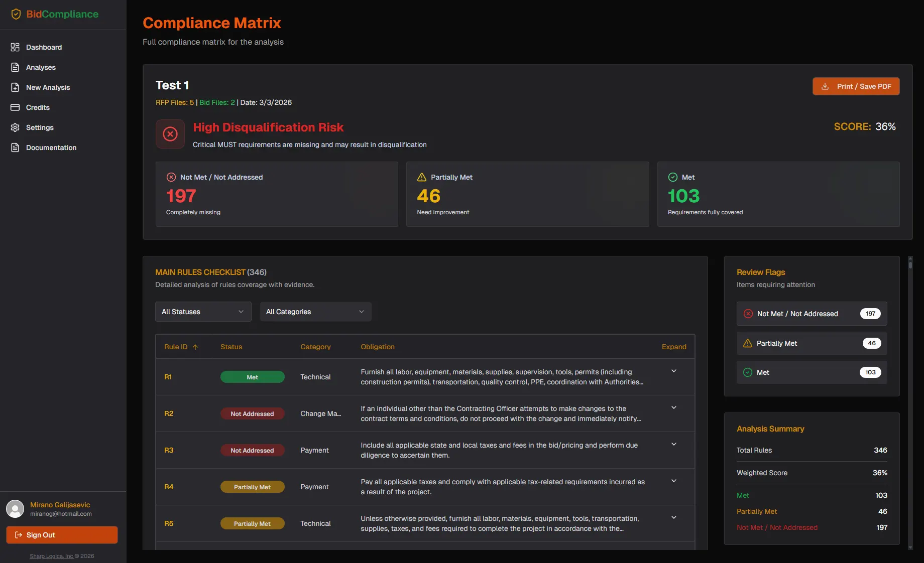Toggle the Partially Met review flag
The height and width of the screenshot is (563, 924).
pos(811,343)
